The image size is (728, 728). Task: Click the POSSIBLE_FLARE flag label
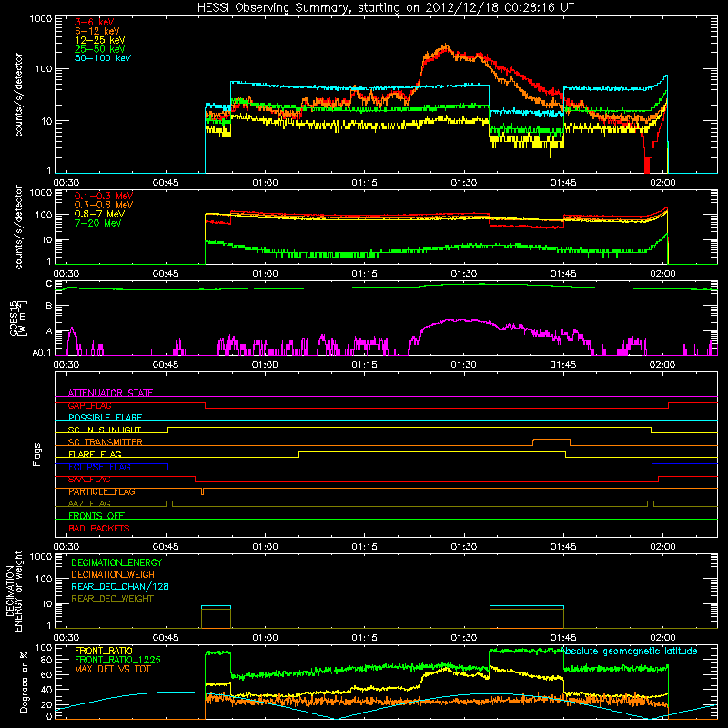pyautogui.click(x=106, y=418)
